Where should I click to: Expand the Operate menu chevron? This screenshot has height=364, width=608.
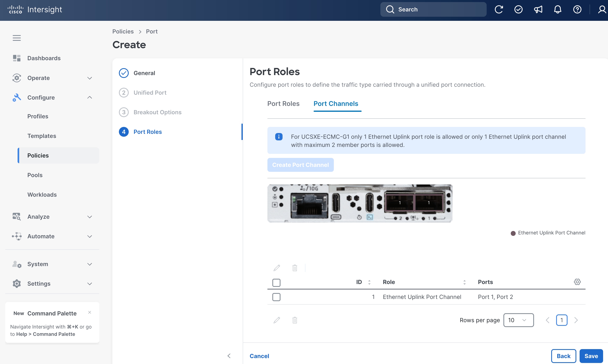[90, 78]
